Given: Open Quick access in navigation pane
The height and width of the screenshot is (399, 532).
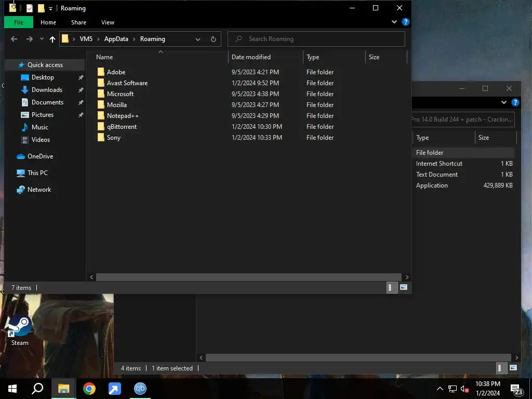Looking at the screenshot, I should (45, 65).
